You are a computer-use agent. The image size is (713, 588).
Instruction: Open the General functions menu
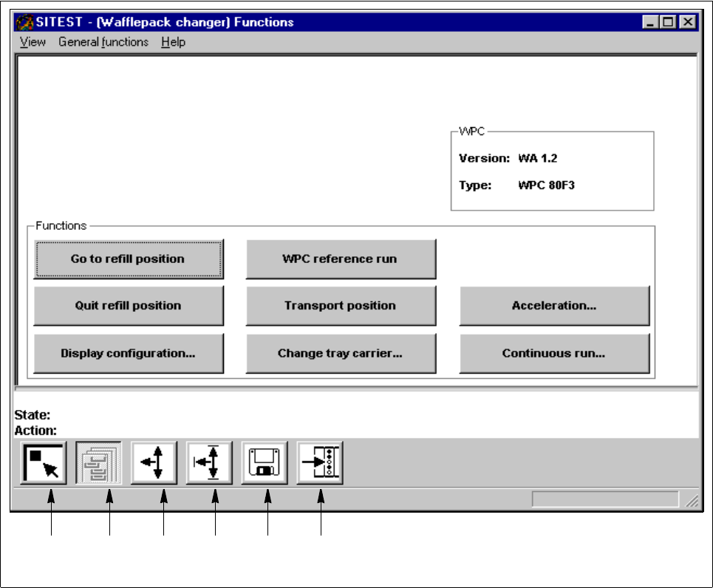(x=103, y=42)
